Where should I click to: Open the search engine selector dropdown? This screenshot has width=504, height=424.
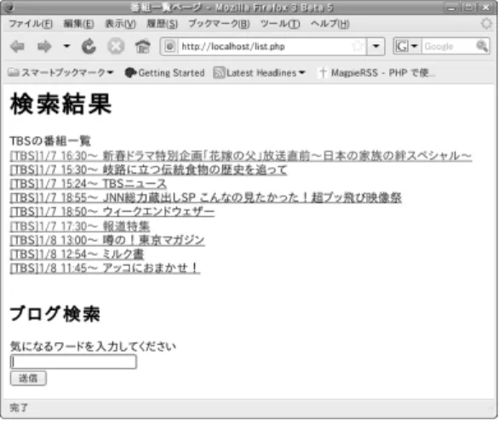[406, 47]
